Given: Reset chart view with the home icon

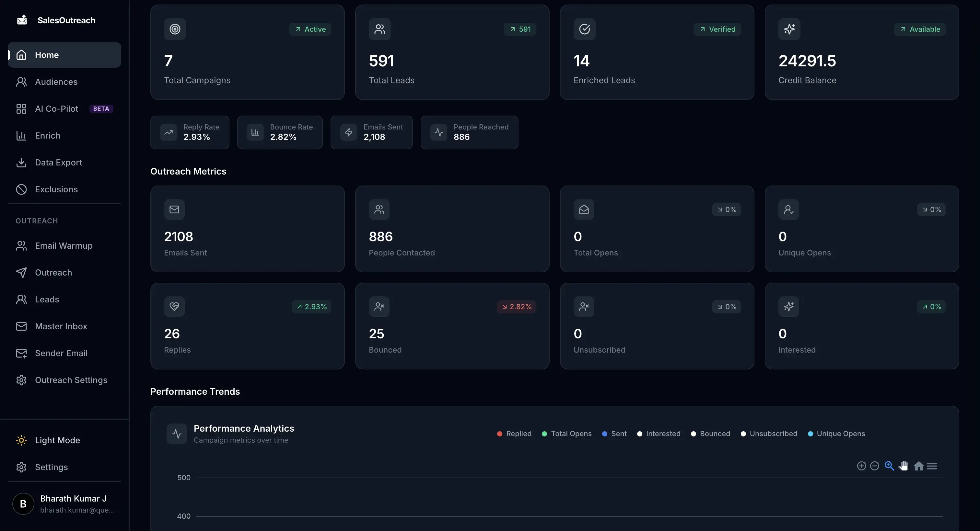Looking at the screenshot, I should [919, 466].
